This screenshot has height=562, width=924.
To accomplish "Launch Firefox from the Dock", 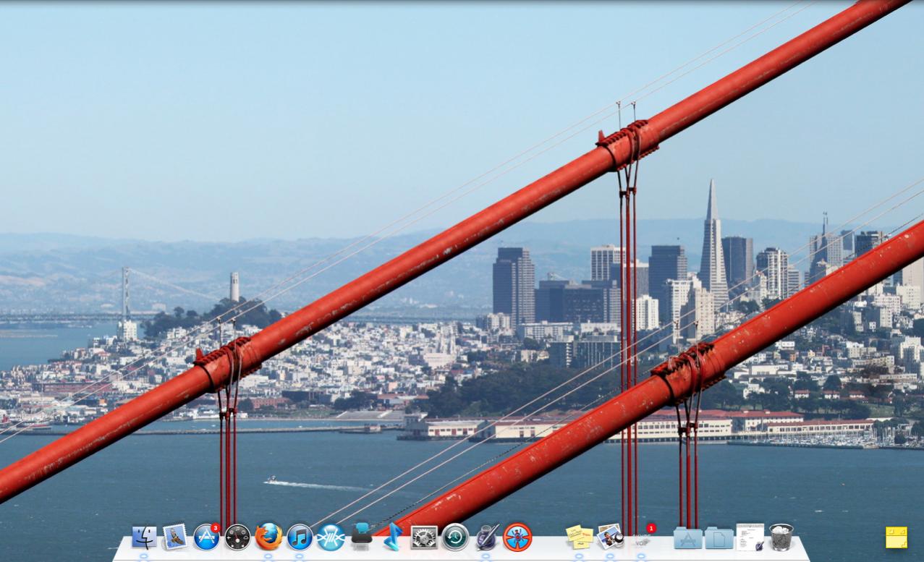I will click(x=268, y=537).
